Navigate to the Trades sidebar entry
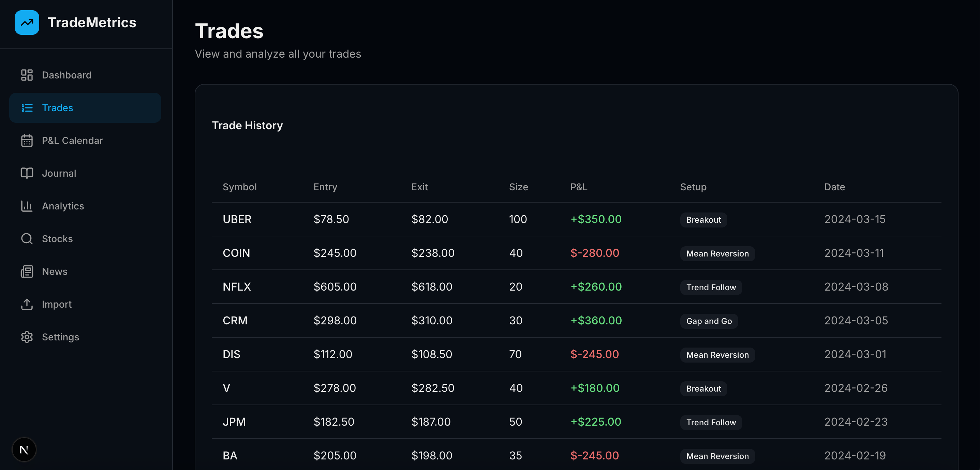Image resolution: width=980 pixels, height=470 pixels. point(57,108)
